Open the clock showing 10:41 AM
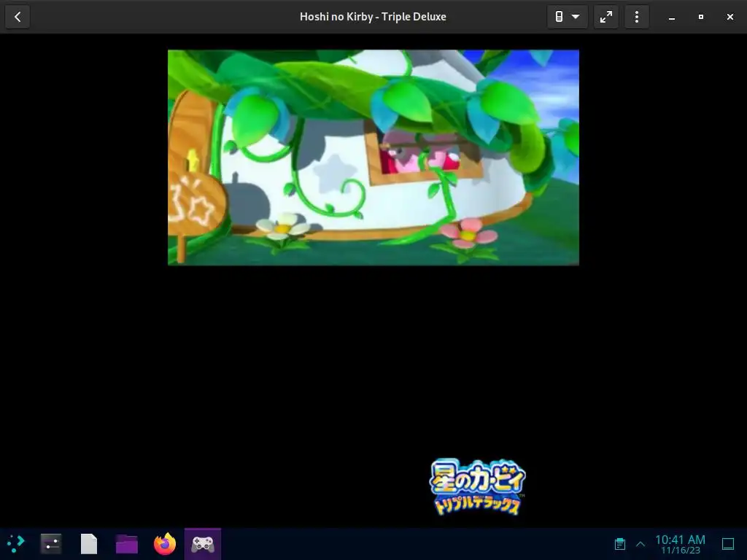This screenshot has width=747, height=560. coord(681,544)
